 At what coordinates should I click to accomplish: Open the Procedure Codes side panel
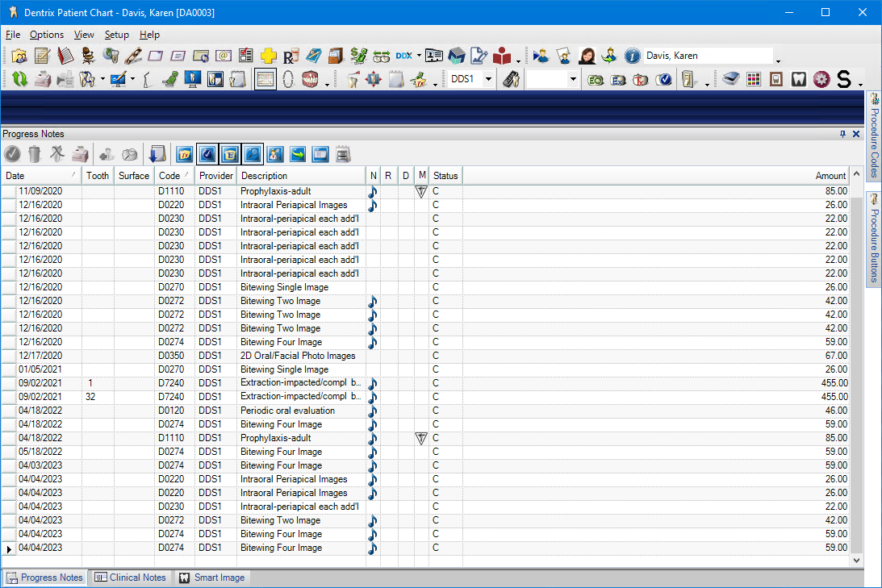(873, 134)
